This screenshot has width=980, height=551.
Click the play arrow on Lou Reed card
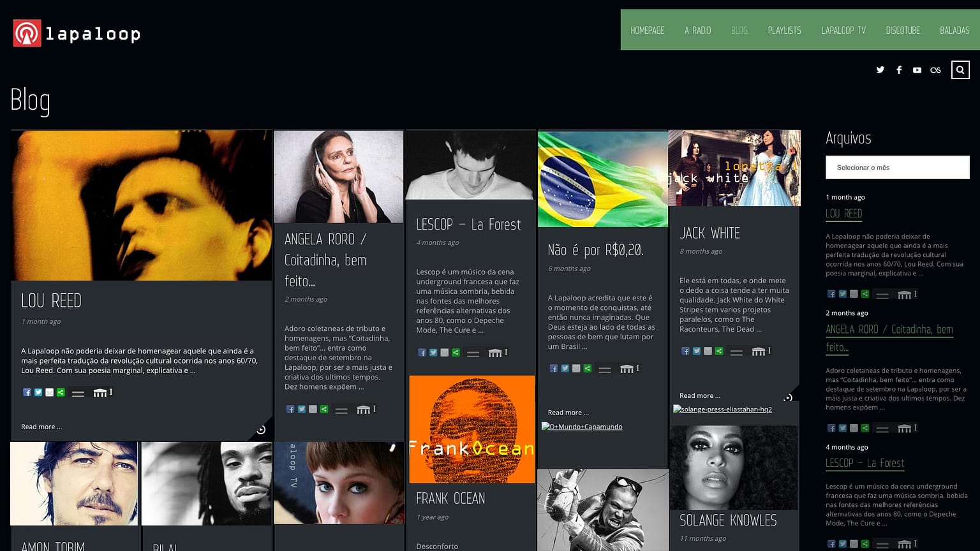[261, 430]
